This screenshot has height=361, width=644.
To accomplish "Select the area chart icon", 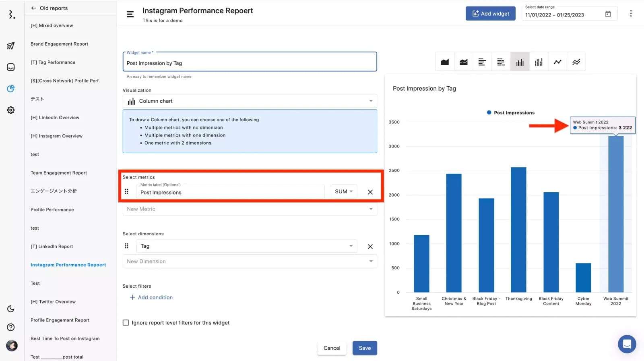I will pos(445,62).
